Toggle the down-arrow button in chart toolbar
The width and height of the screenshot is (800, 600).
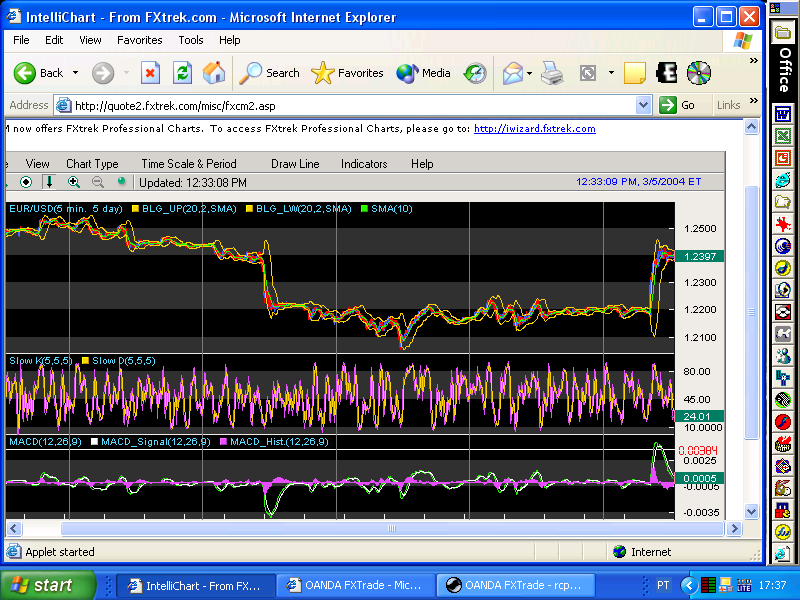[49, 182]
